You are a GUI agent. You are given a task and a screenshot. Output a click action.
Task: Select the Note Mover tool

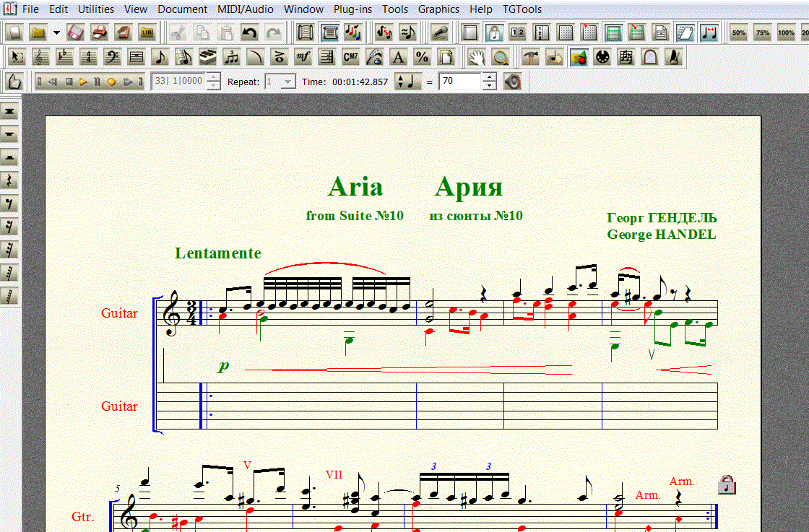pos(555,57)
